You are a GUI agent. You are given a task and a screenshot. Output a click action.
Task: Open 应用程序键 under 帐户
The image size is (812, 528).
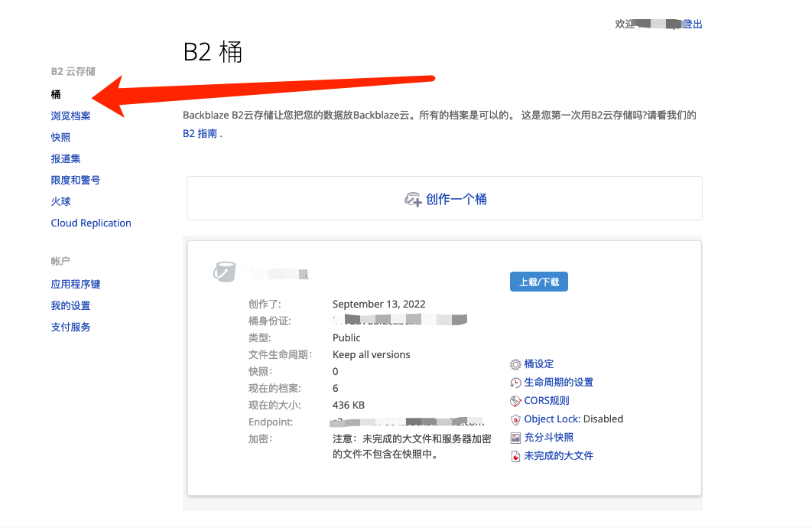pyautogui.click(x=76, y=285)
